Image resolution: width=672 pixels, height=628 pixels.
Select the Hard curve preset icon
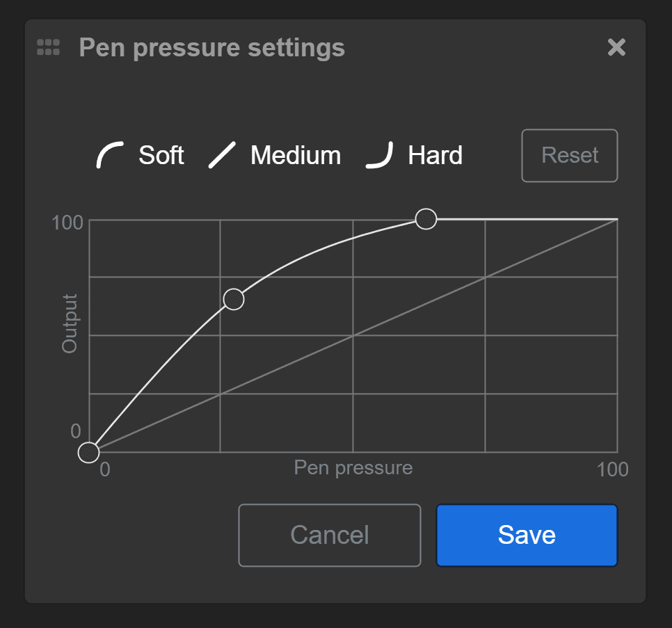pos(380,155)
